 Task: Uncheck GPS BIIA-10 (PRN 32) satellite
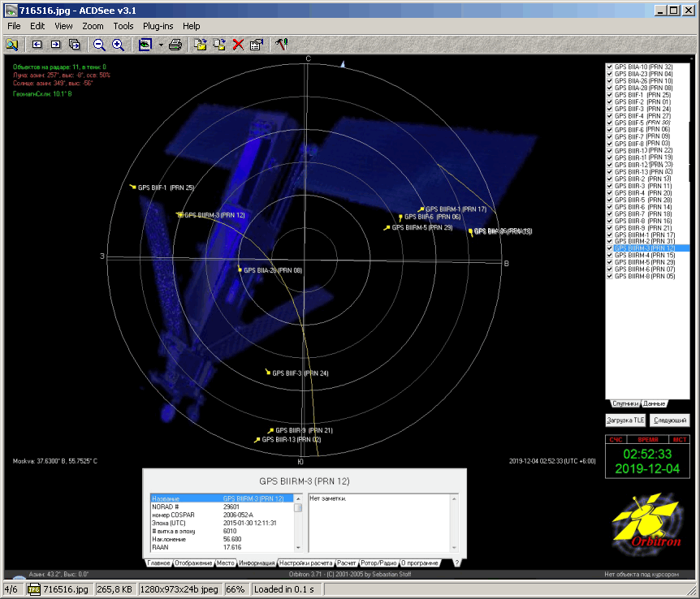610,67
